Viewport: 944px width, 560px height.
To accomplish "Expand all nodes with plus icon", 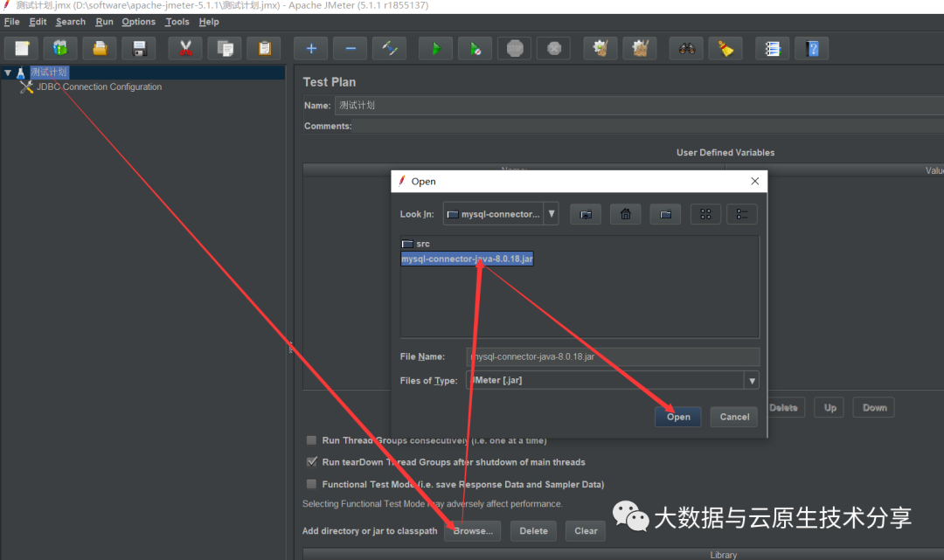I will 310,49.
